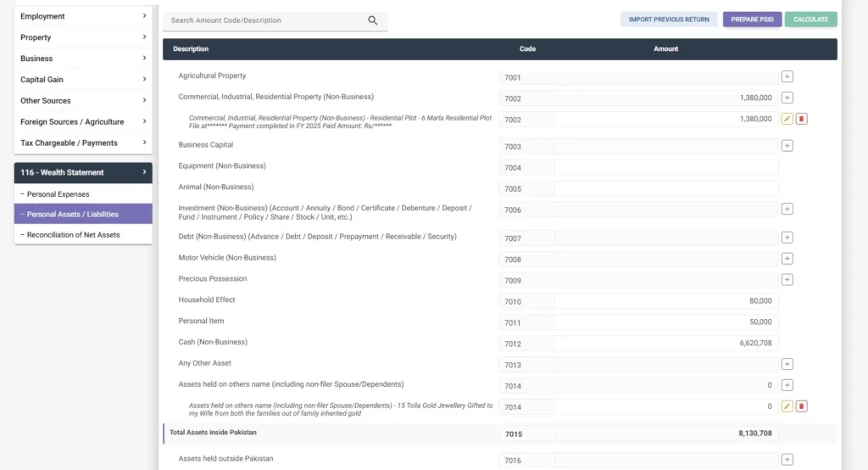Image resolution: width=868 pixels, height=470 pixels.
Task: Delete the 6 Marla Residential Plot entry
Action: pyautogui.click(x=801, y=119)
